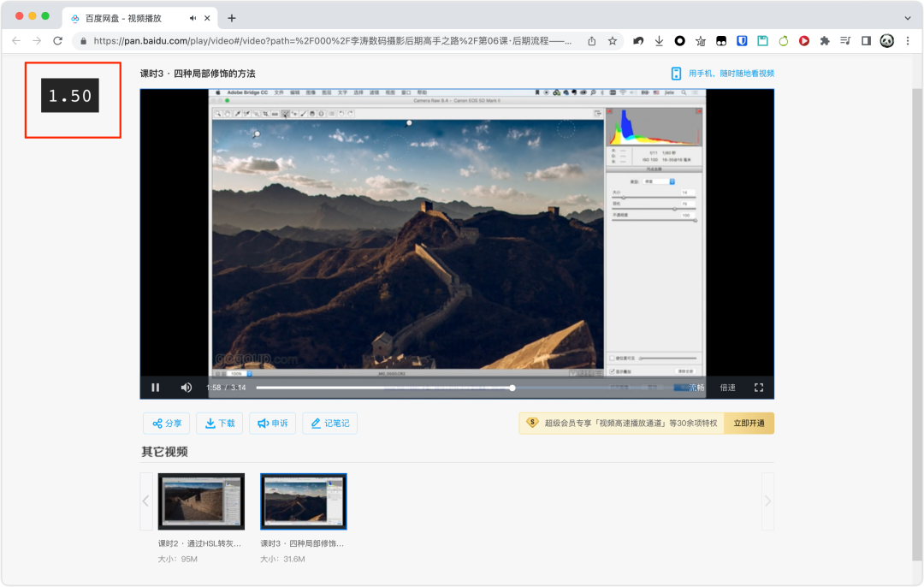Open the 倍速 playback speed menu
Screen dimensions: 924x587
tap(728, 388)
